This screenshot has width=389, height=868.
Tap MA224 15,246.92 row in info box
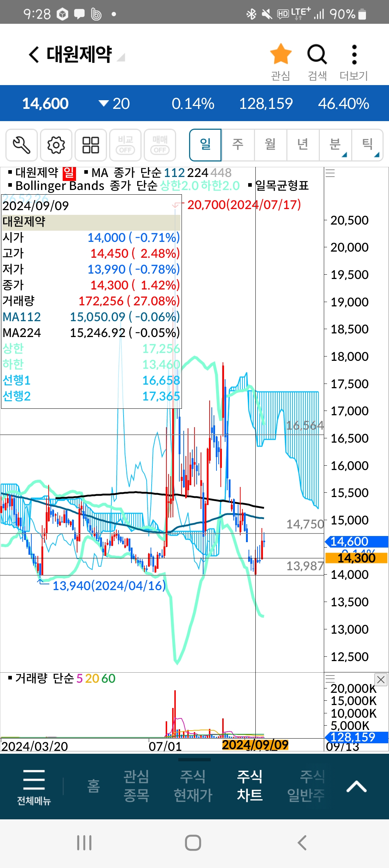pos(91,333)
